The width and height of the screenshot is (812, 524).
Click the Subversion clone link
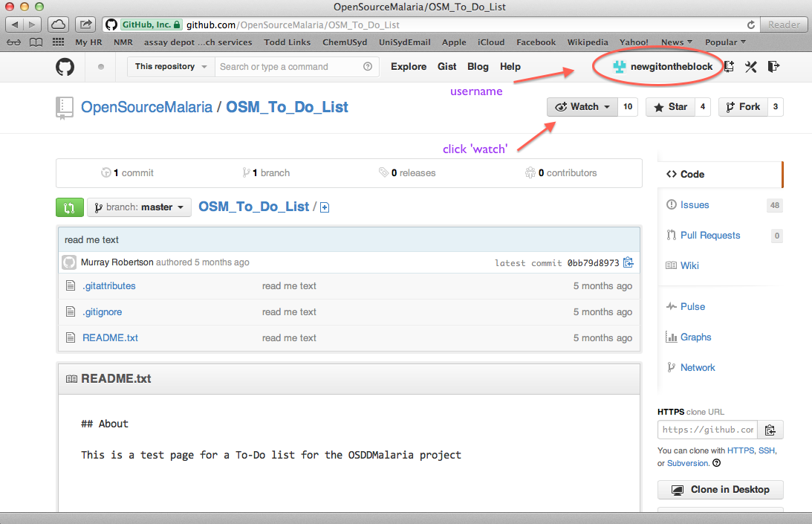(x=687, y=463)
